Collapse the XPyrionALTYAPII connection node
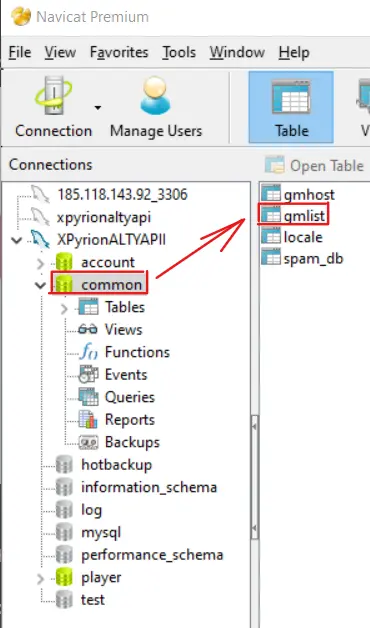 pos(16,240)
